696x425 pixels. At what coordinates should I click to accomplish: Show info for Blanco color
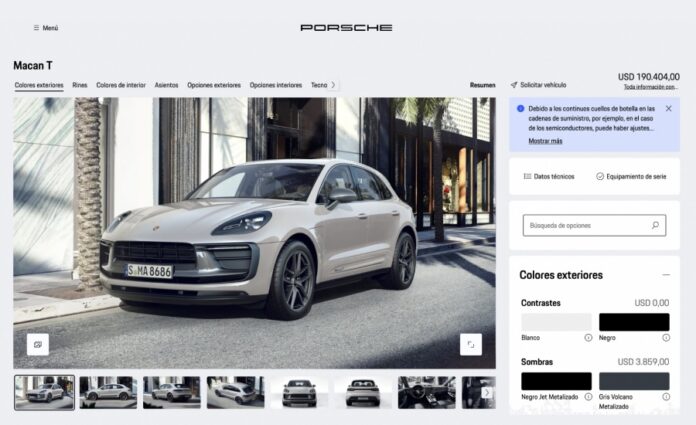[588, 338]
